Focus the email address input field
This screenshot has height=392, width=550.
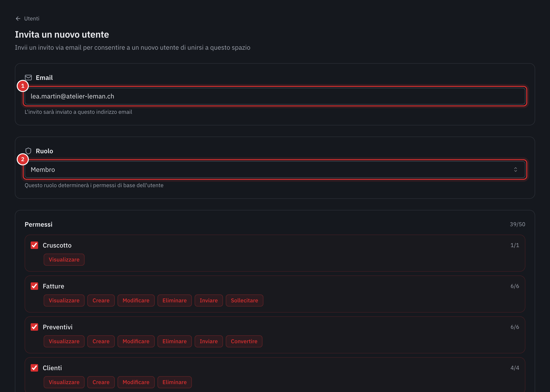[x=275, y=96]
